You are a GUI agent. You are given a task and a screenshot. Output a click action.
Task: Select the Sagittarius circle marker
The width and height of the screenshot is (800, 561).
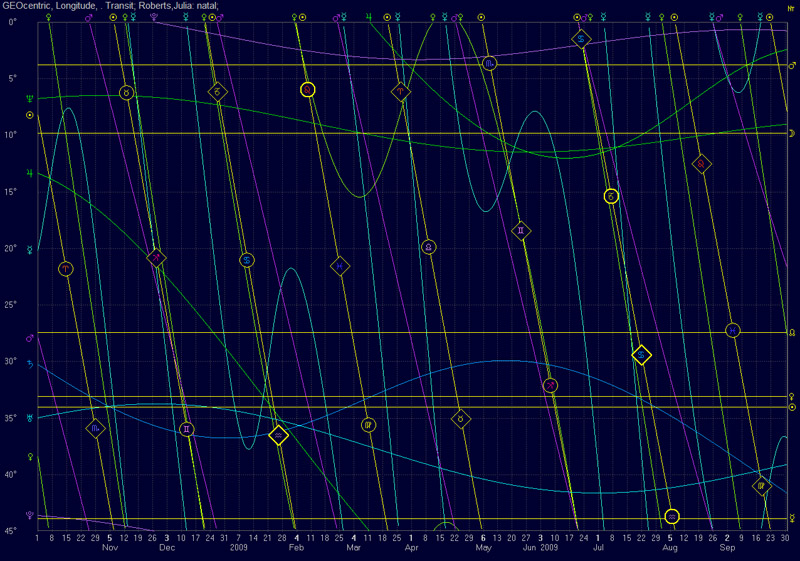coord(550,385)
